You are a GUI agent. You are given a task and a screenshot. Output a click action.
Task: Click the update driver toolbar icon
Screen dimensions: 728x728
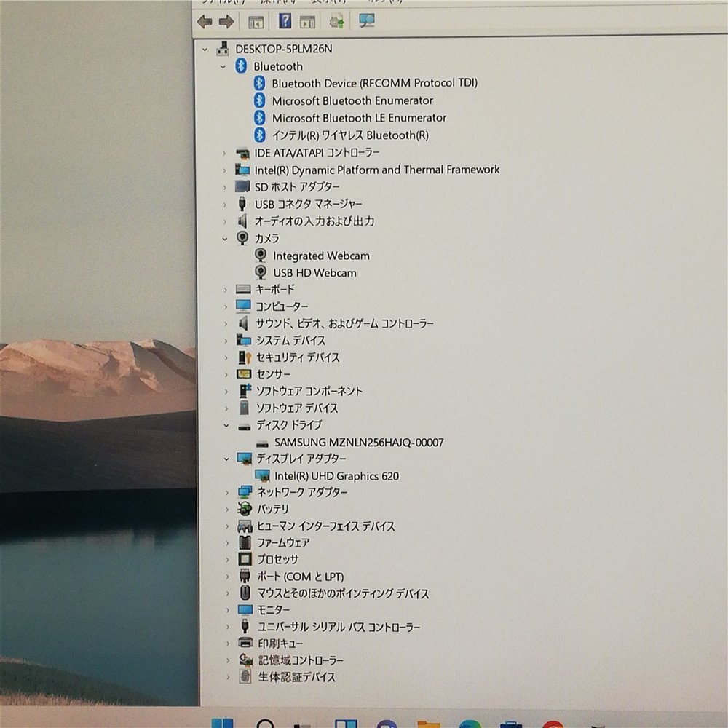336,21
